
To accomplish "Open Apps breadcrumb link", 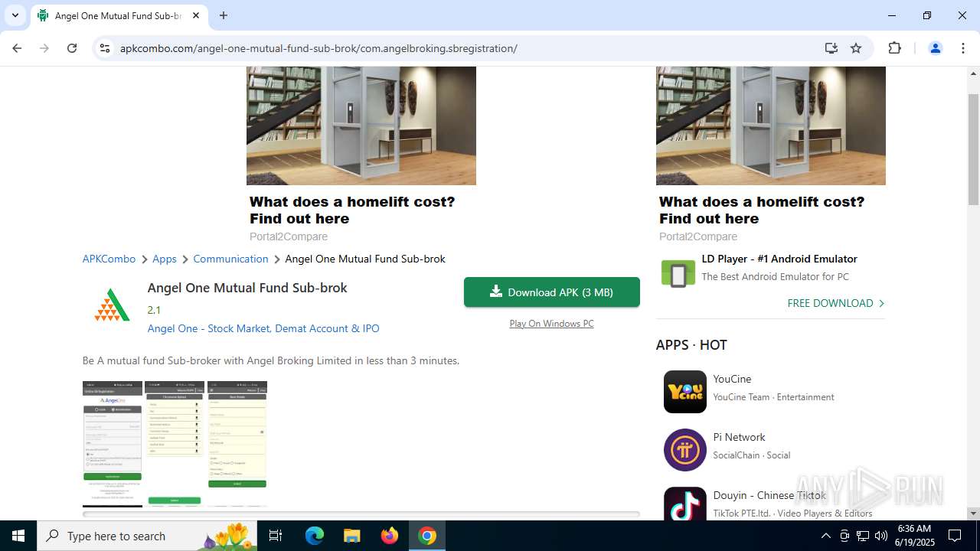I will (165, 259).
